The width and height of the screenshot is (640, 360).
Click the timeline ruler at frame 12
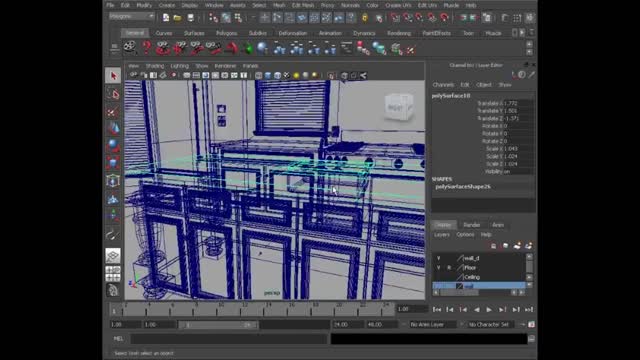(x=244, y=309)
